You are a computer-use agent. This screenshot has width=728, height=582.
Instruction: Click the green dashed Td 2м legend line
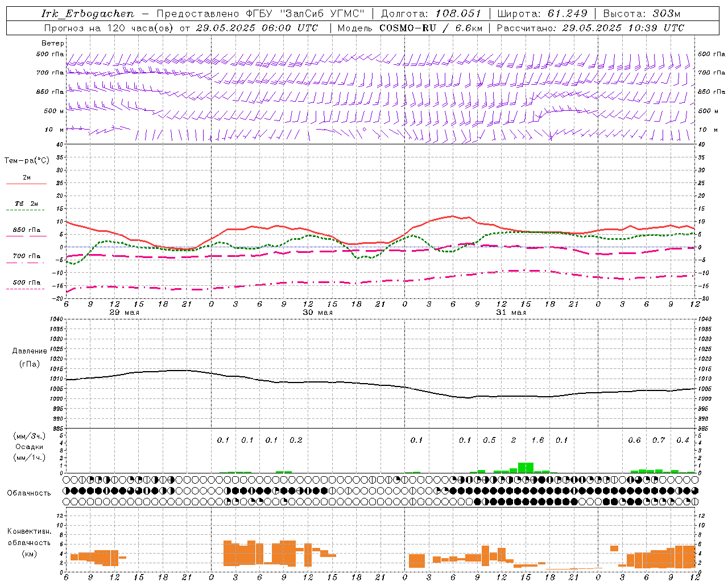click(x=26, y=210)
